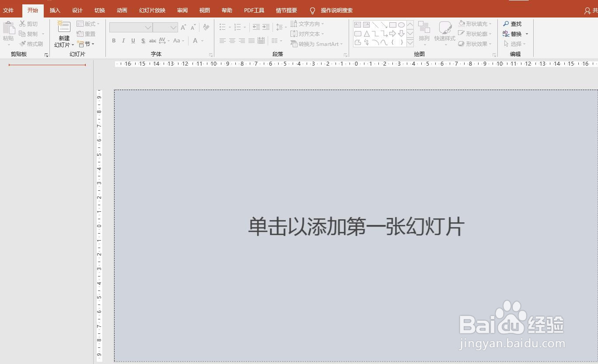
Task: Open the Section (节) dropdown
Action: tap(86, 44)
